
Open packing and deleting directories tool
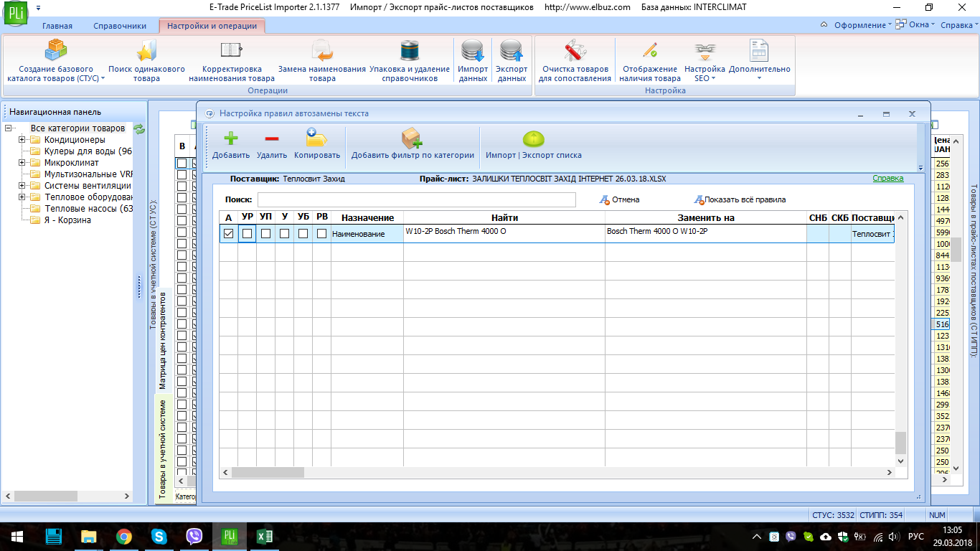[x=410, y=60]
